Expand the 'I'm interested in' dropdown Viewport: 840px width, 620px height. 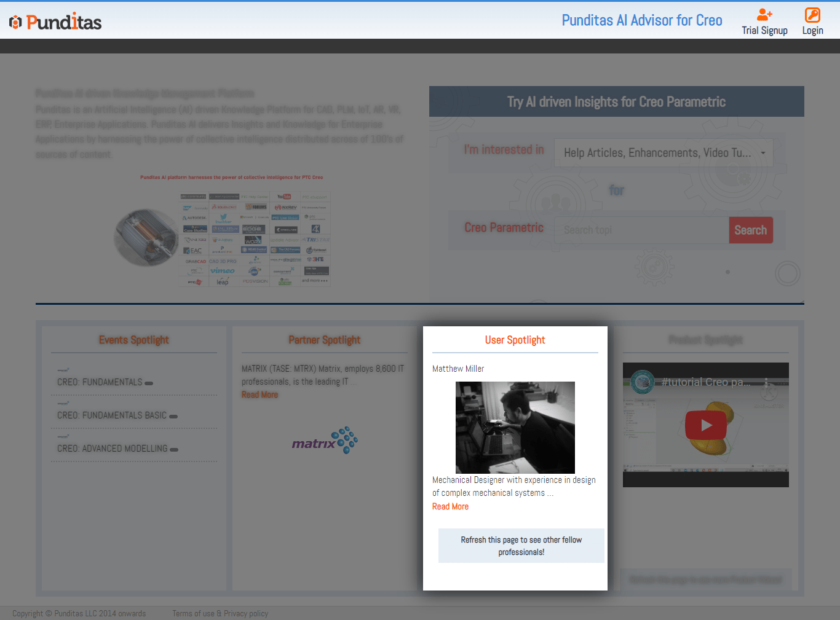tap(664, 153)
